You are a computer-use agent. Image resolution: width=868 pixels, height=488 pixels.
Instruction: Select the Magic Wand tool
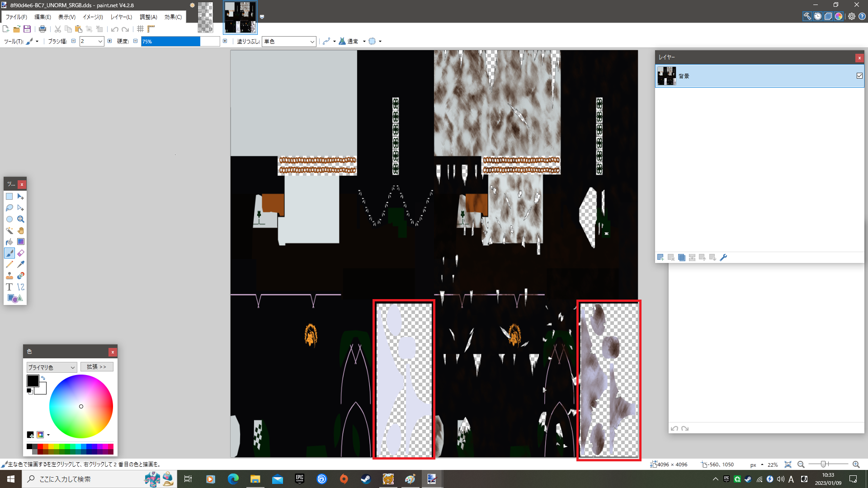tap(9, 230)
